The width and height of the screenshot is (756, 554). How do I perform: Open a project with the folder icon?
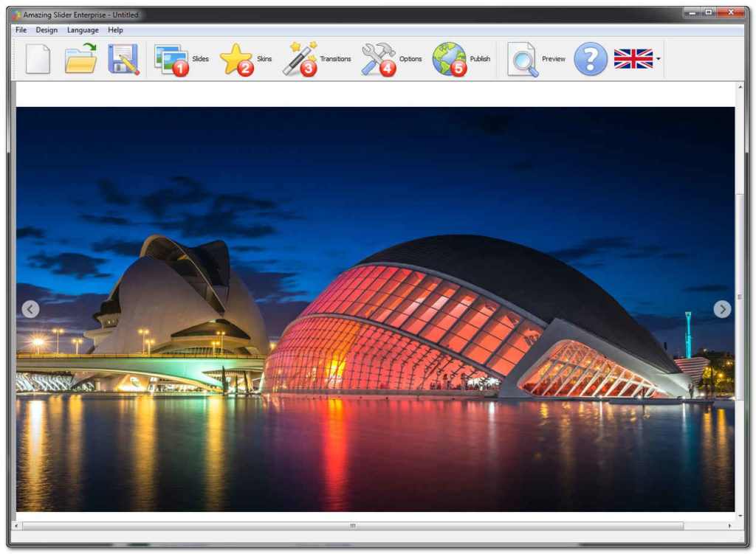80,59
